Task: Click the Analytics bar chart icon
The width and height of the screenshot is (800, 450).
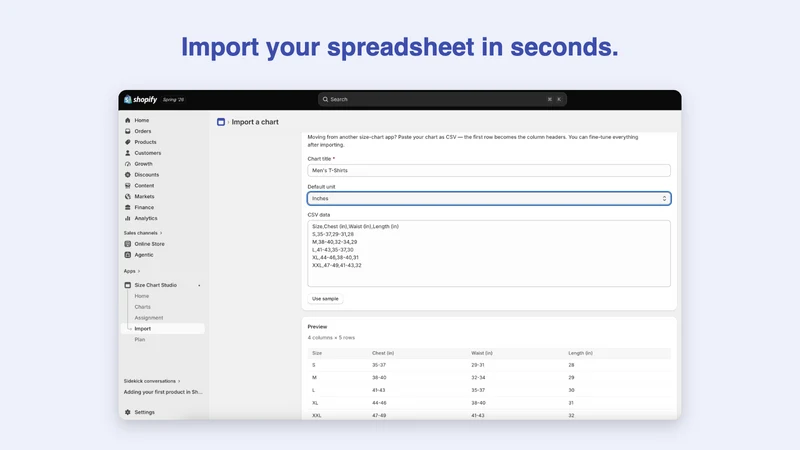Action: coord(128,218)
